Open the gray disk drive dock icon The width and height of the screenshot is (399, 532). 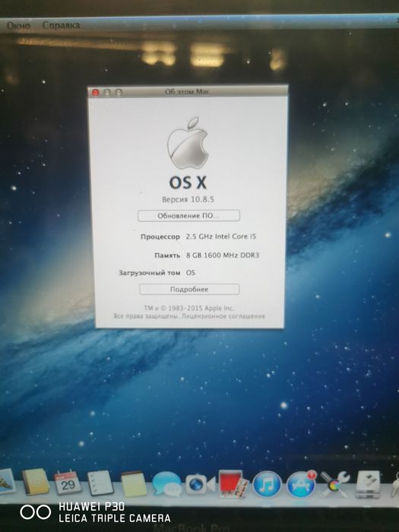368,484
